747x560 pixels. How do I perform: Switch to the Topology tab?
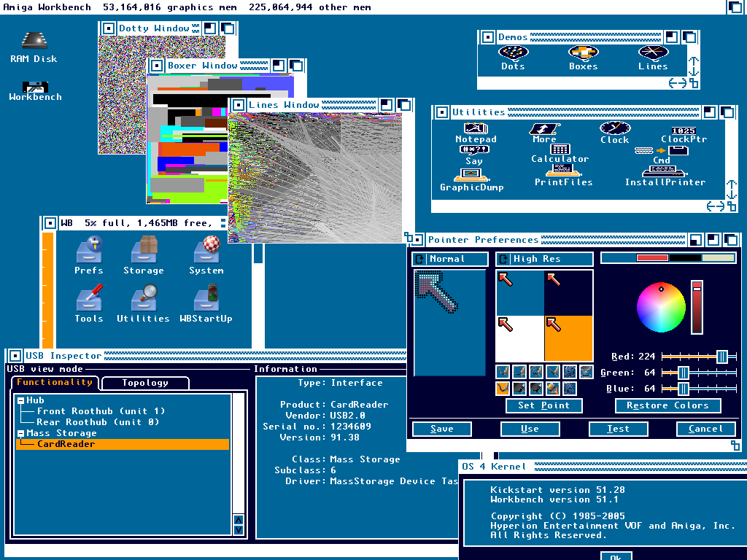pos(145,383)
